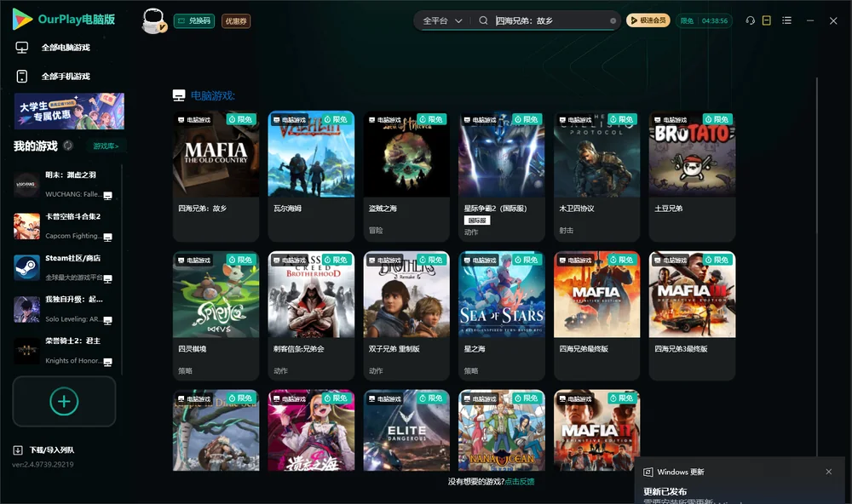This screenshot has width=852, height=504.
Task: Open the 大学生专属优惠 promo banner
Action: click(x=70, y=111)
